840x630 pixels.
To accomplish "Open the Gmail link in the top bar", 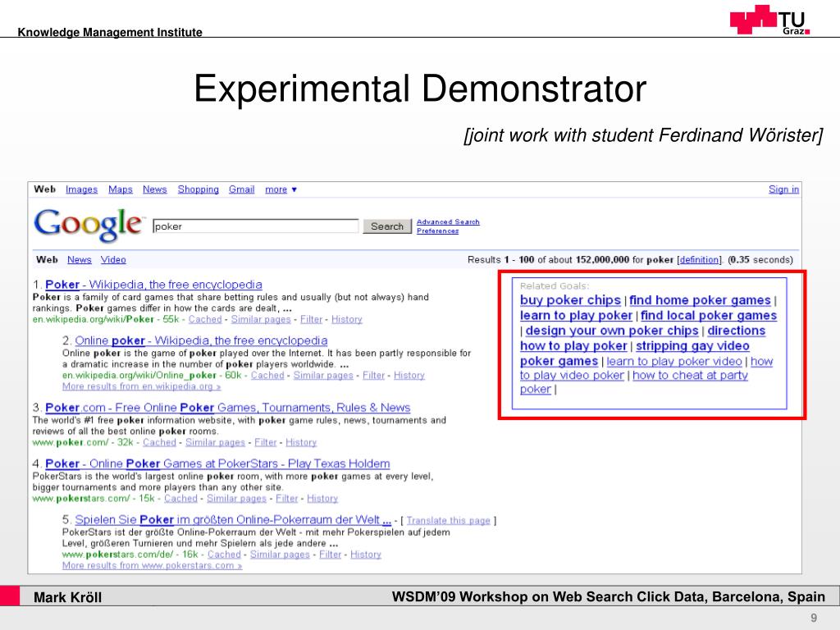I will (242, 189).
